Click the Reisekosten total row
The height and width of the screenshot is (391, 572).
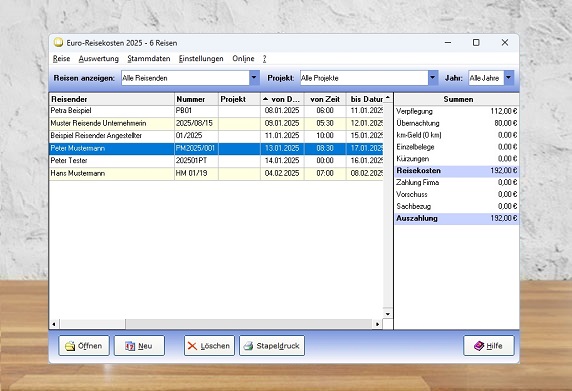point(457,171)
